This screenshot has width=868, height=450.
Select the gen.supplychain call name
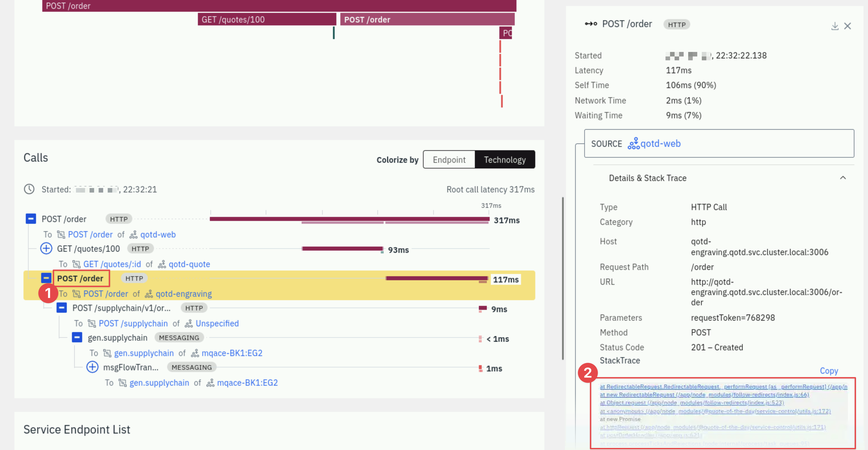coord(118,338)
